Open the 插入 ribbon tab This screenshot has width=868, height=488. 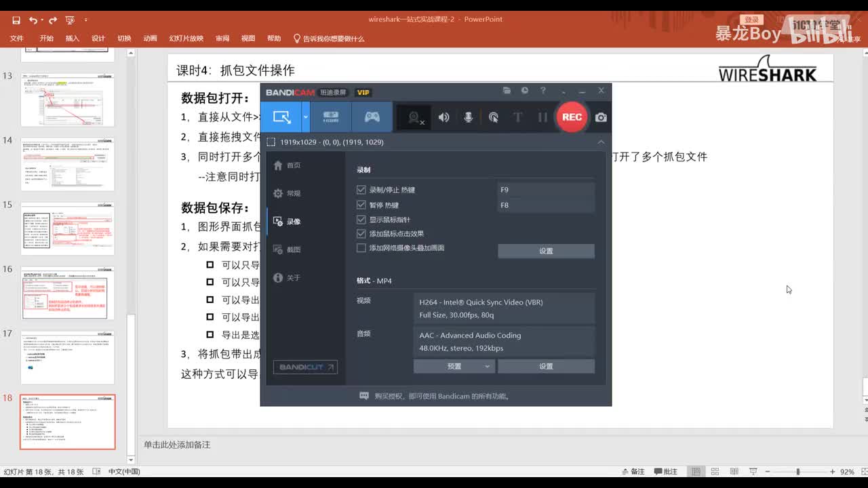pos(73,39)
